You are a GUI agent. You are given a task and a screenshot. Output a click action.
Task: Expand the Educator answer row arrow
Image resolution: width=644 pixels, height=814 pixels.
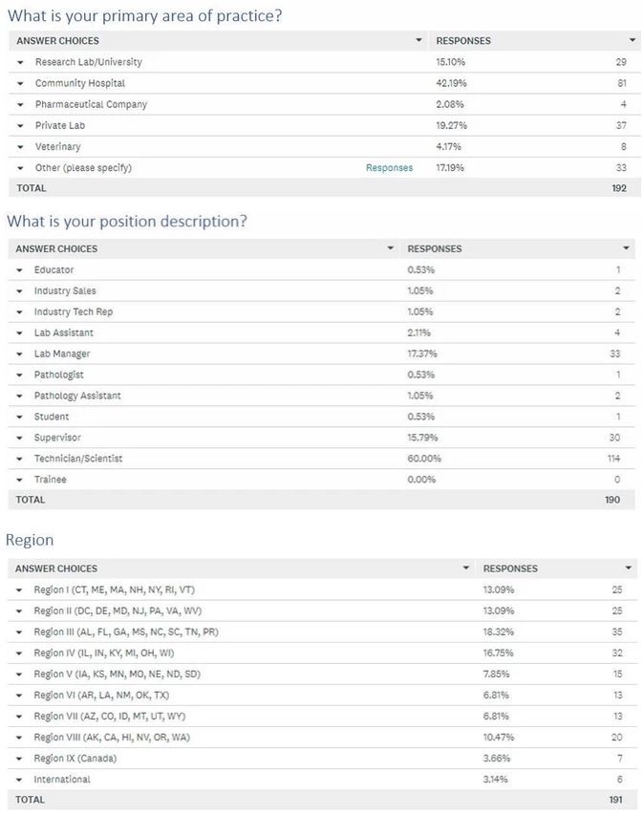click(21, 269)
